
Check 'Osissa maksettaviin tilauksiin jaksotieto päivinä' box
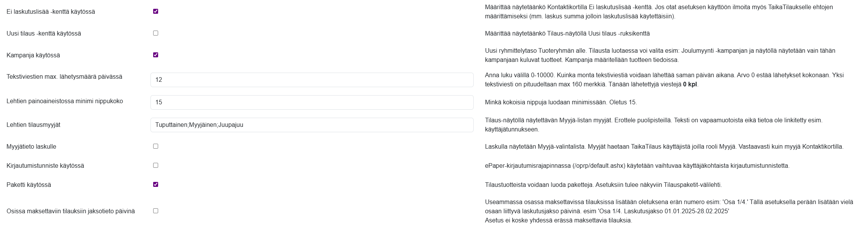pyautogui.click(x=155, y=211)
